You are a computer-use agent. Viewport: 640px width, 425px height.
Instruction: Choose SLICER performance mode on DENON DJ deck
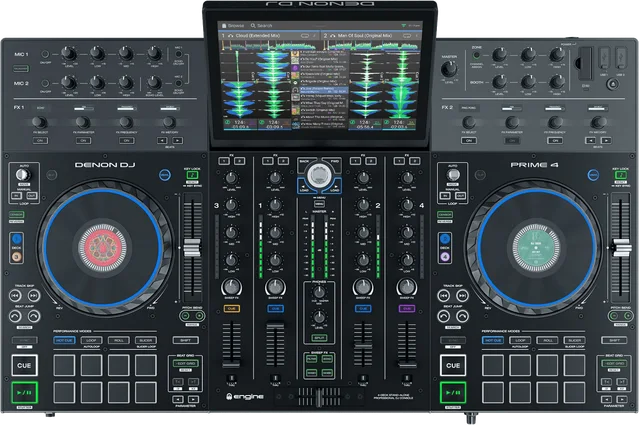(146, 340)
